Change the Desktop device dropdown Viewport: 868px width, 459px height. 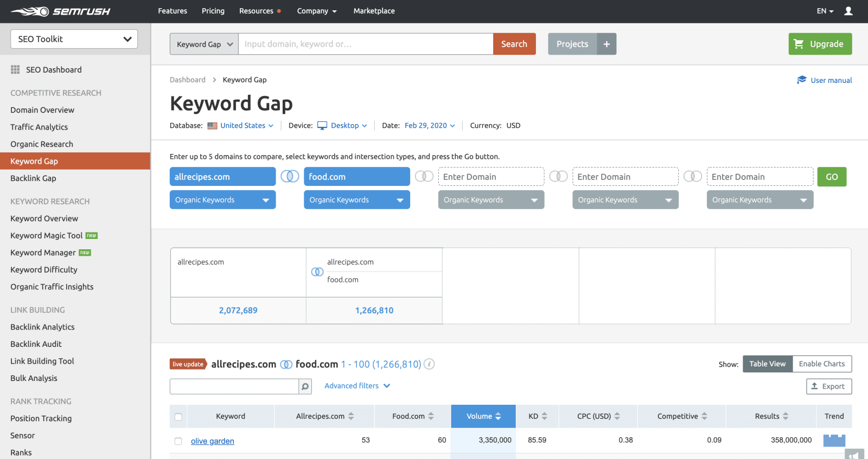click(x=349, y=125)
